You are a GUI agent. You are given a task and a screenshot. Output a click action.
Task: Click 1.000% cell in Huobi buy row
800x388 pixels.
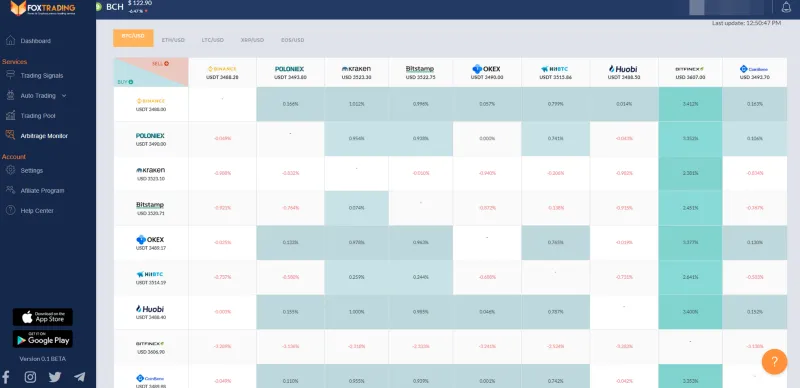pyautogui.click(x=357, y=312)
